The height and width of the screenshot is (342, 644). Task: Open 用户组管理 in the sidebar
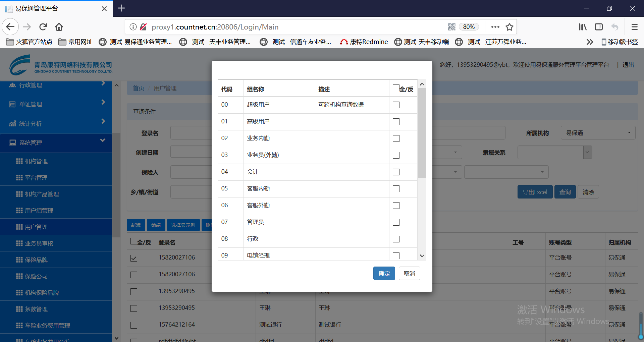coord(39,211)
